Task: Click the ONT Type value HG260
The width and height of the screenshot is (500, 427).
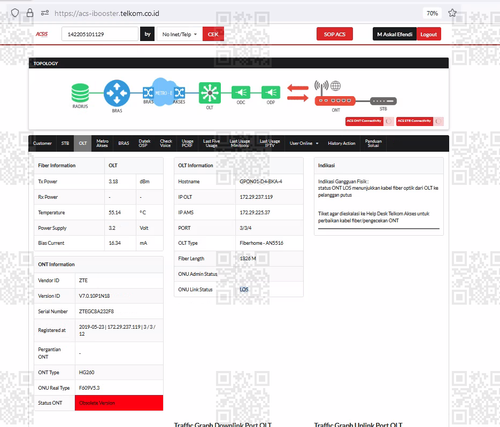Action: coord(87,372)
